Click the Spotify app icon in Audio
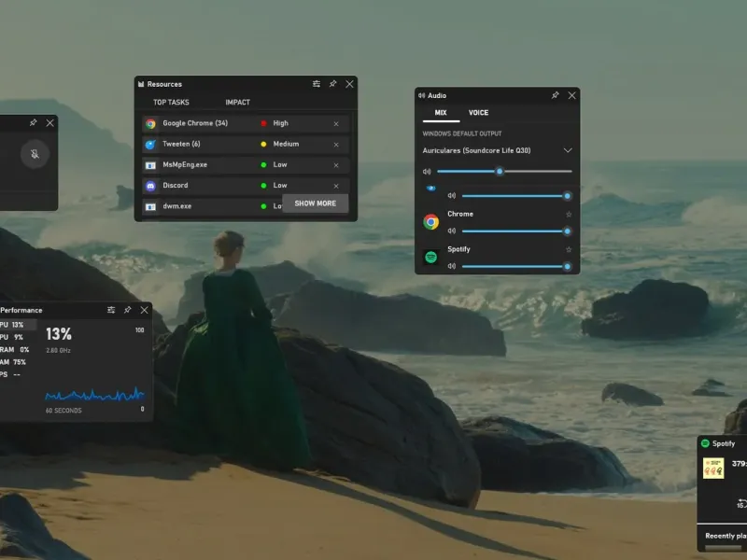The height and width of the screenshot is (560, 747). tap(431, 258)
